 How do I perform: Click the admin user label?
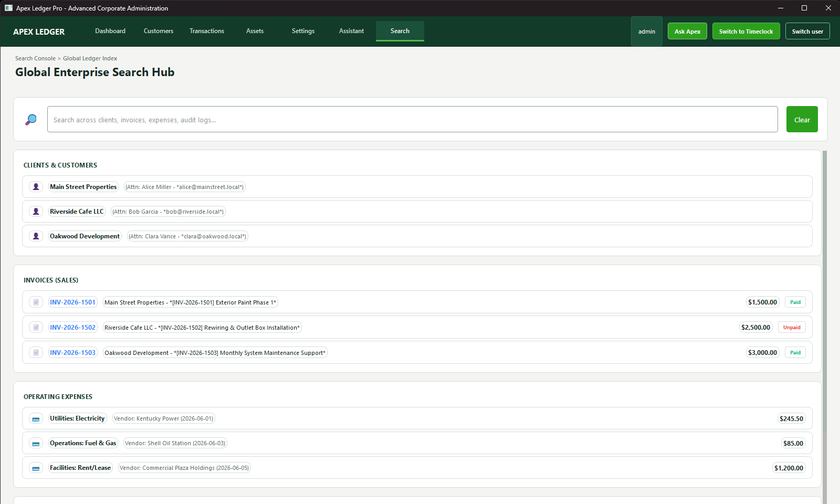click(x=647, y=31)
